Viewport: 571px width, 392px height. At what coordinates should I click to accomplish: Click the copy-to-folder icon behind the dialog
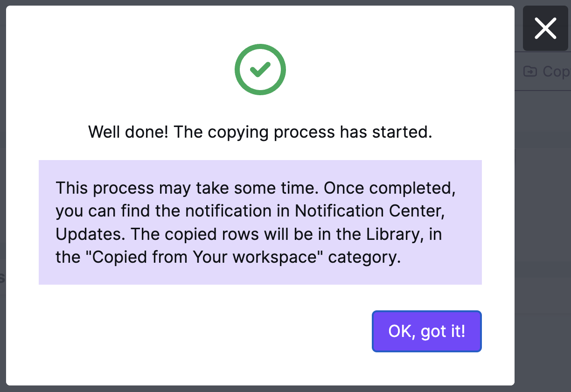[x=530, y=71]
